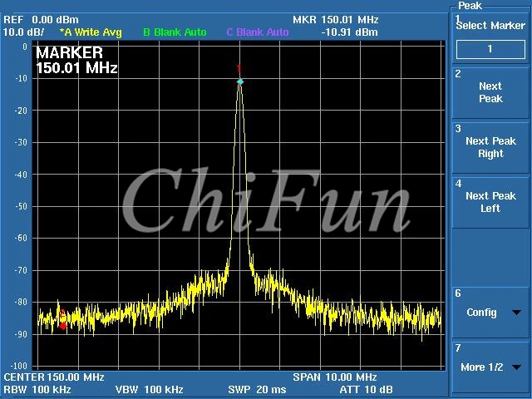Open More 1/2 softkey page
532x399 pixels.
490,367
